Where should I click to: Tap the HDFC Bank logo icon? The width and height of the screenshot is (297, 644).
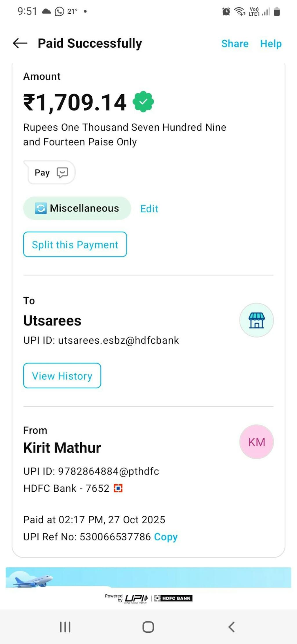pos(118,488)
